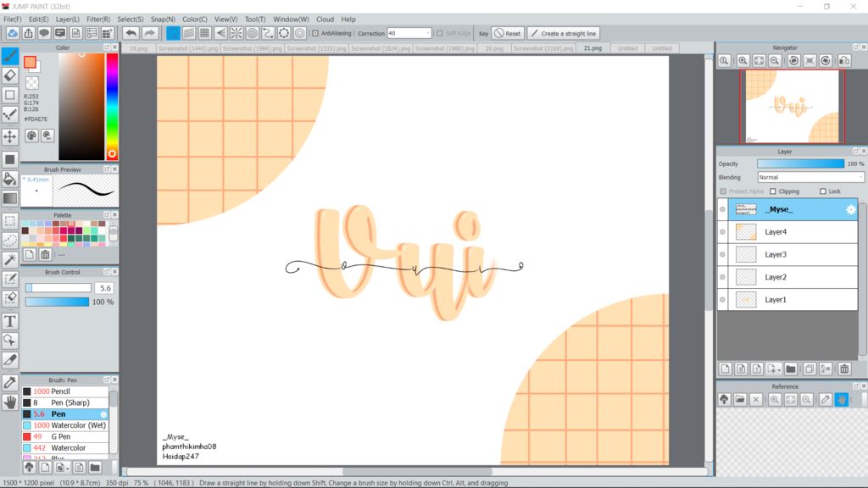
Task: Open folder icon in Reference panel
Action: [740, 400]
